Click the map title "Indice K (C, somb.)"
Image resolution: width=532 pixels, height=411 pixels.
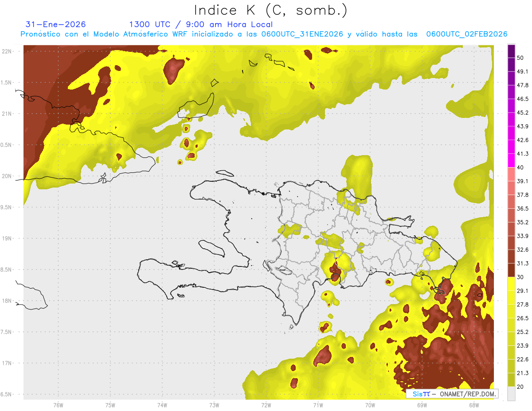(x=271, y=10)
